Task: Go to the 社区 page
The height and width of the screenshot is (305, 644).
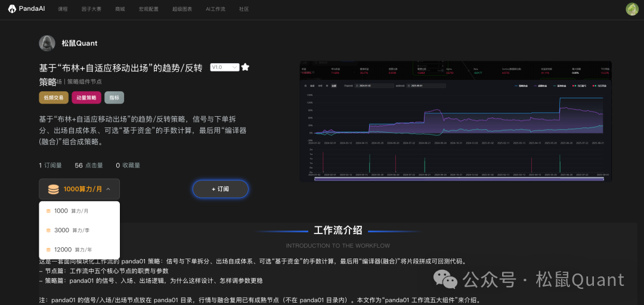Action: click(244, 9)
